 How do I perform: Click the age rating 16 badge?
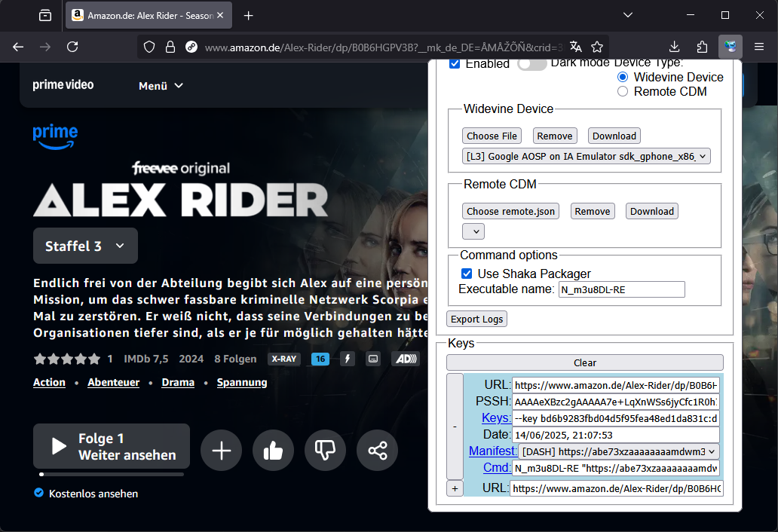point(320,359)
